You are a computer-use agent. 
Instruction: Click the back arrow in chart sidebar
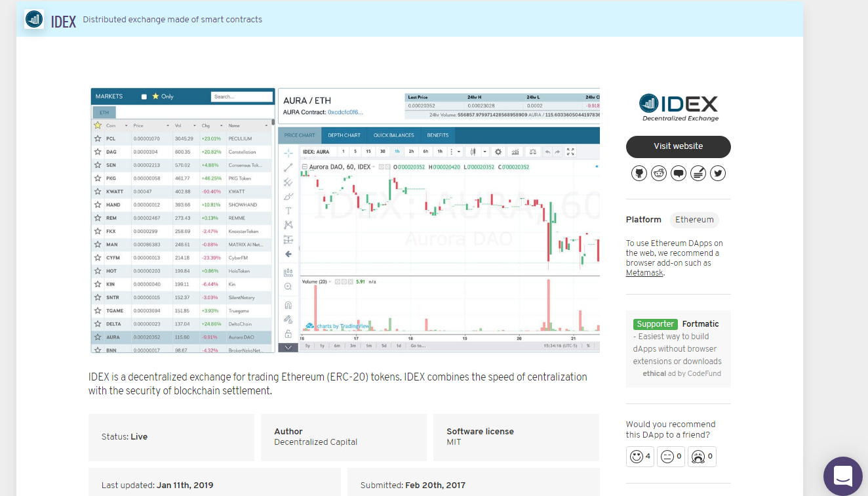pos(288,254)
